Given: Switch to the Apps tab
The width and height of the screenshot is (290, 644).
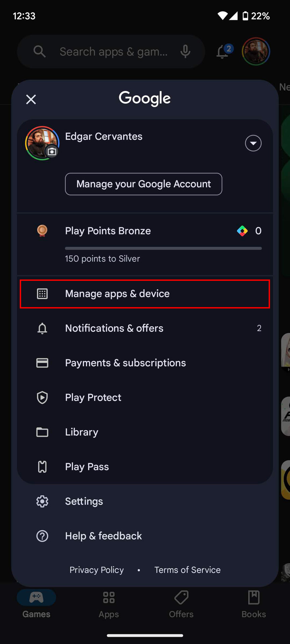Looking at the screenshot, I should point(109,604).
